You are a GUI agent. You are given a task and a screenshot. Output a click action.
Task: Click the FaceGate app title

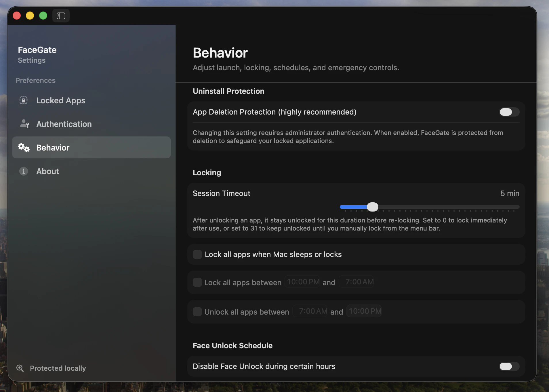[x=37, y=50]
